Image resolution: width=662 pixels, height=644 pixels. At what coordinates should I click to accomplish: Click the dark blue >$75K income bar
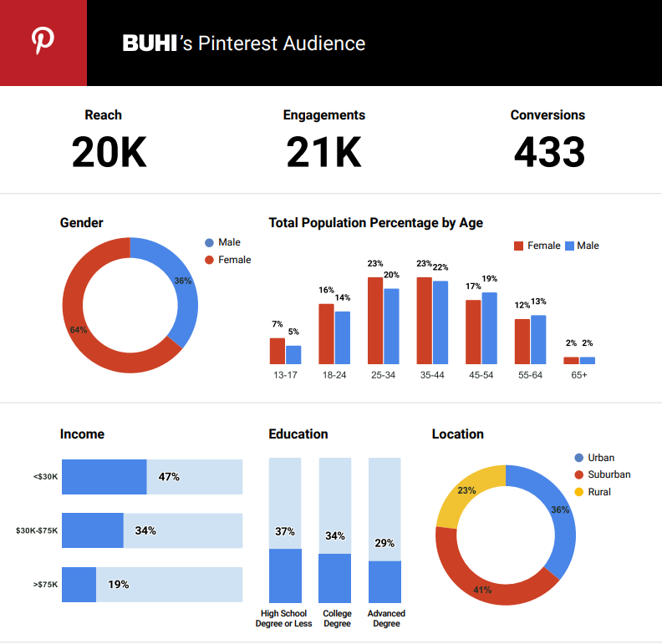click(x=79, y=585)
